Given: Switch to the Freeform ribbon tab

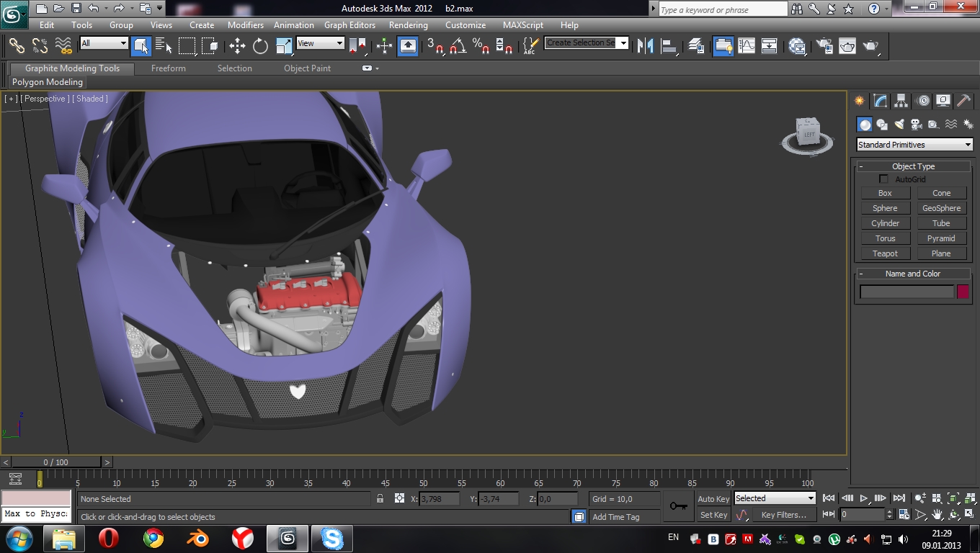Looking at the screenshot, I should click(x=169, y=68).
